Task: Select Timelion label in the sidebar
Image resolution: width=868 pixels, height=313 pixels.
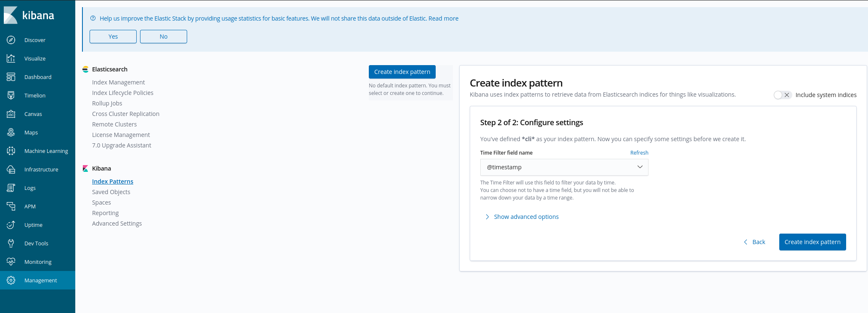Action: point(35,95)
